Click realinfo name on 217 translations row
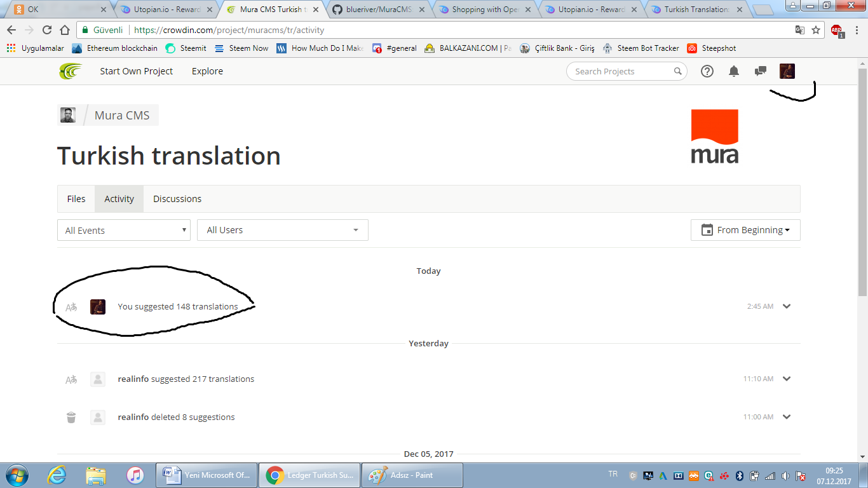Screen dimensions: 868x488 click(x=133, y=379)
